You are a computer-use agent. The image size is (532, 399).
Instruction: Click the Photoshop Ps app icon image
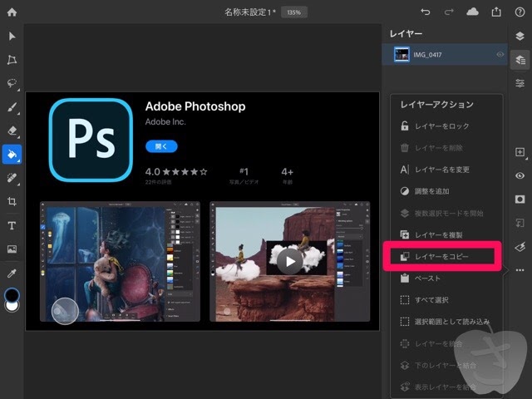click(91, 140)
